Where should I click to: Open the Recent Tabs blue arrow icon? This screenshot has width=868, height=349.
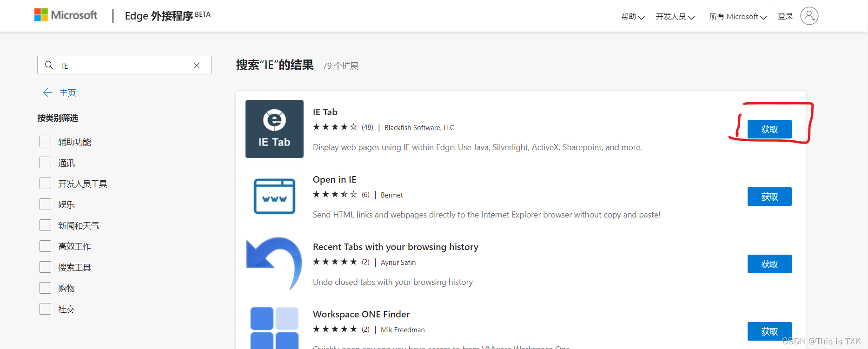click(274, 263)
